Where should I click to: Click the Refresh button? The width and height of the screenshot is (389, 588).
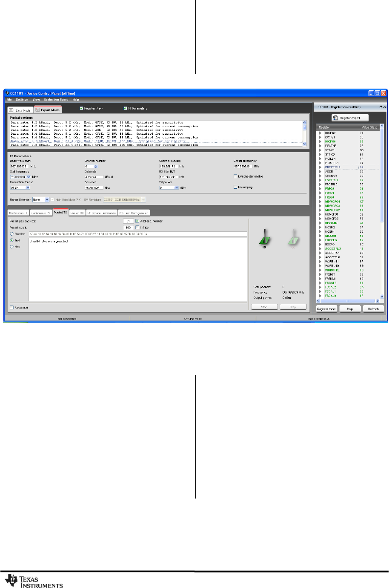(373, 309)
